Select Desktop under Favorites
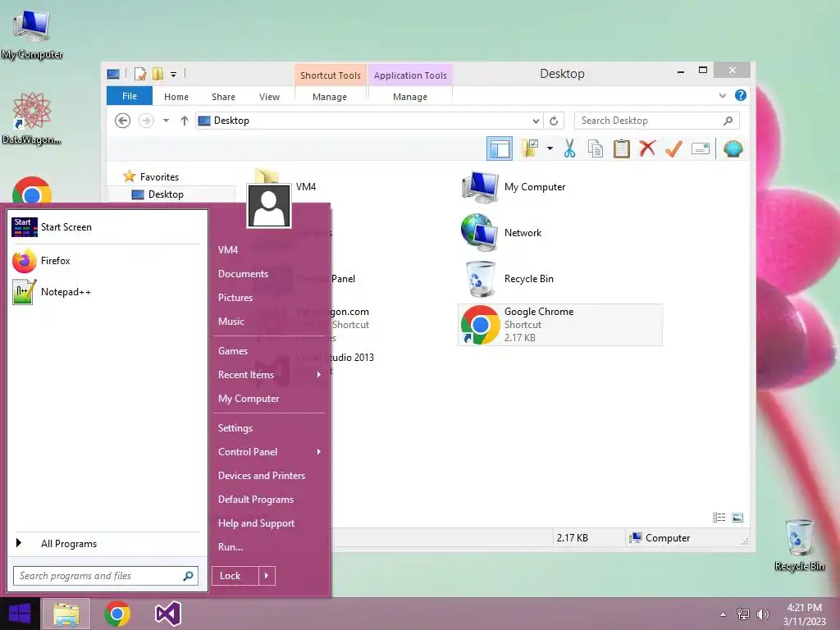The width and height of the screenshot is (840, 630). point(166,194)
